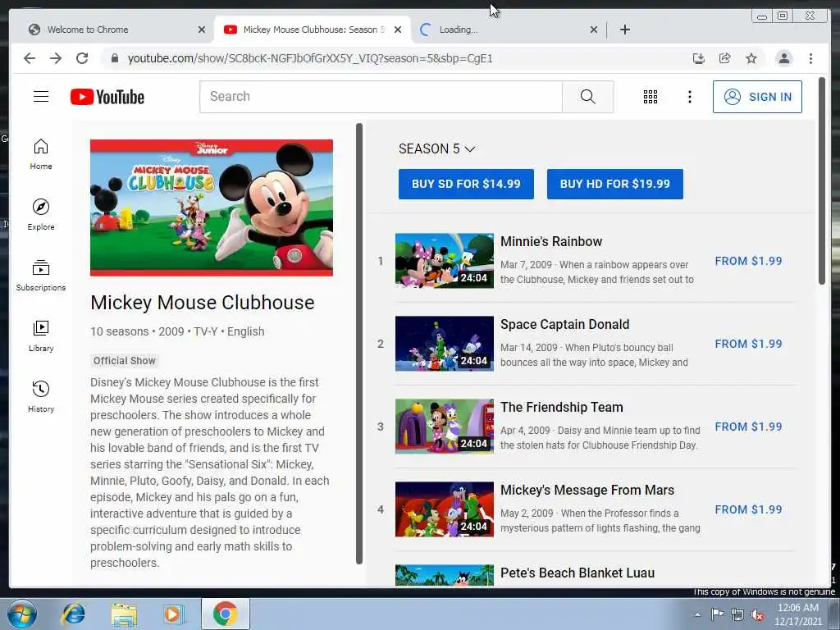
Task: Open History in the sidebar
Action: click(x=41, y=396)
